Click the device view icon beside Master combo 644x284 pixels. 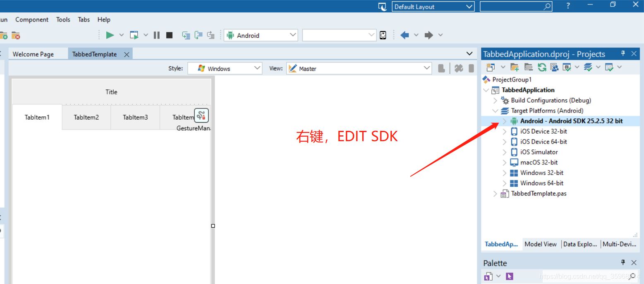[x=442, y=68]
